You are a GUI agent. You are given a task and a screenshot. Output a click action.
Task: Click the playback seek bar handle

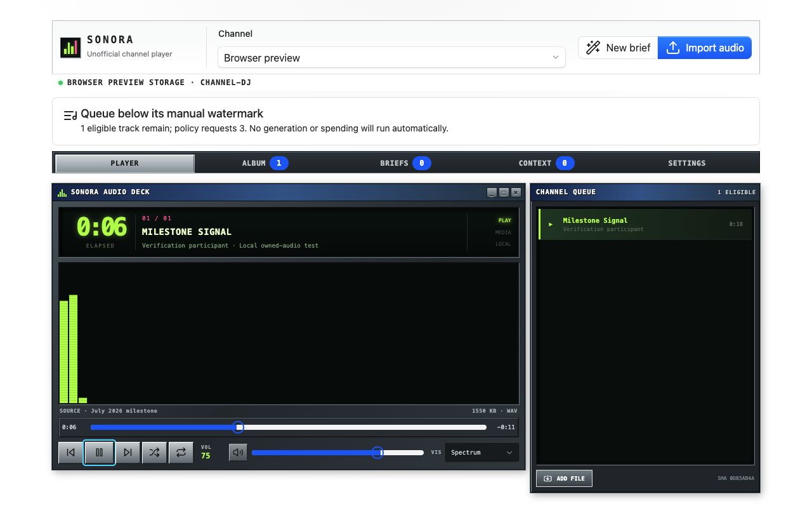(238, 427)
